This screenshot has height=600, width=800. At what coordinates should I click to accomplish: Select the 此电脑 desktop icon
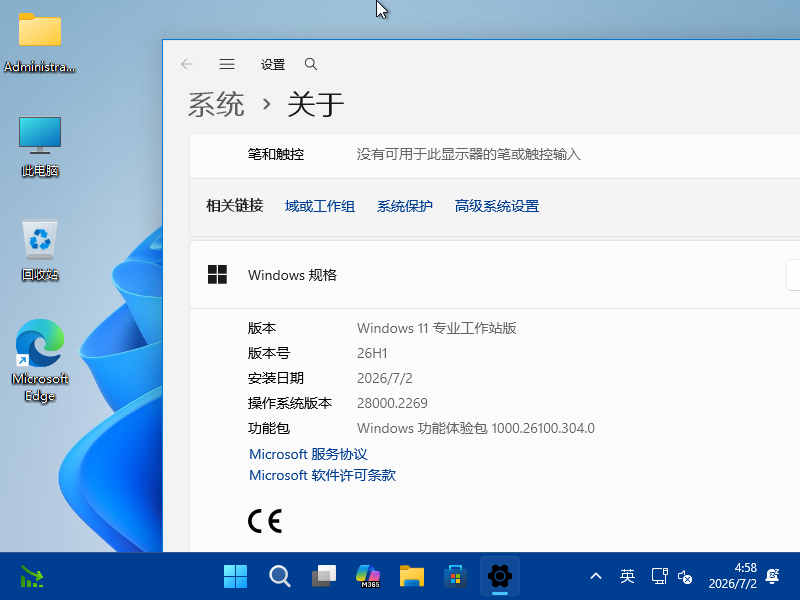[x=40, y=147]
